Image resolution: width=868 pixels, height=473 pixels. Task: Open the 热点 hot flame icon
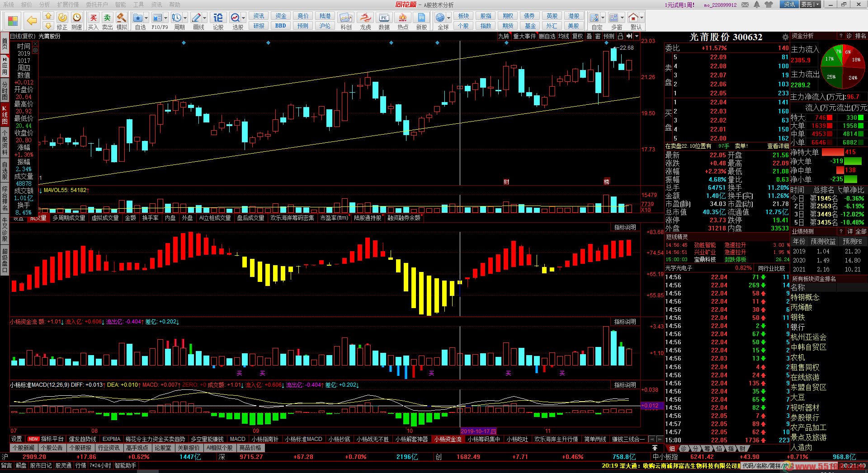(402, 18)
